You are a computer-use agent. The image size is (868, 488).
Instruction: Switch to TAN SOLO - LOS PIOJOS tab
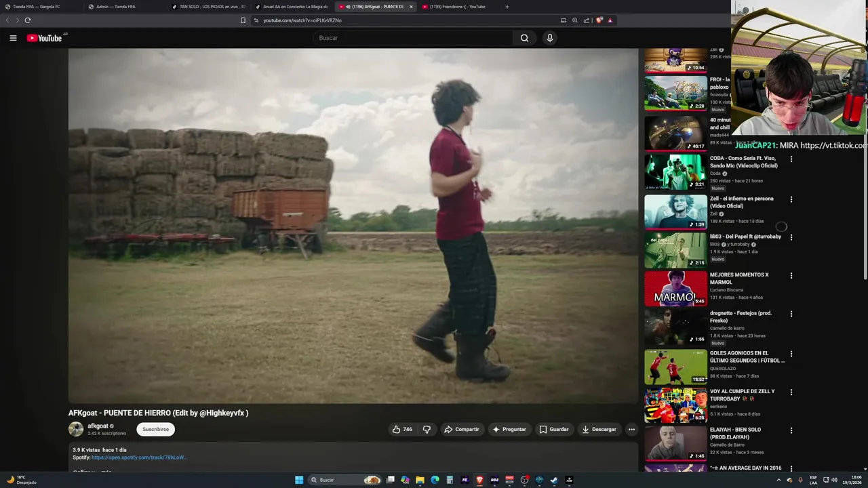[x=208, y=7]
